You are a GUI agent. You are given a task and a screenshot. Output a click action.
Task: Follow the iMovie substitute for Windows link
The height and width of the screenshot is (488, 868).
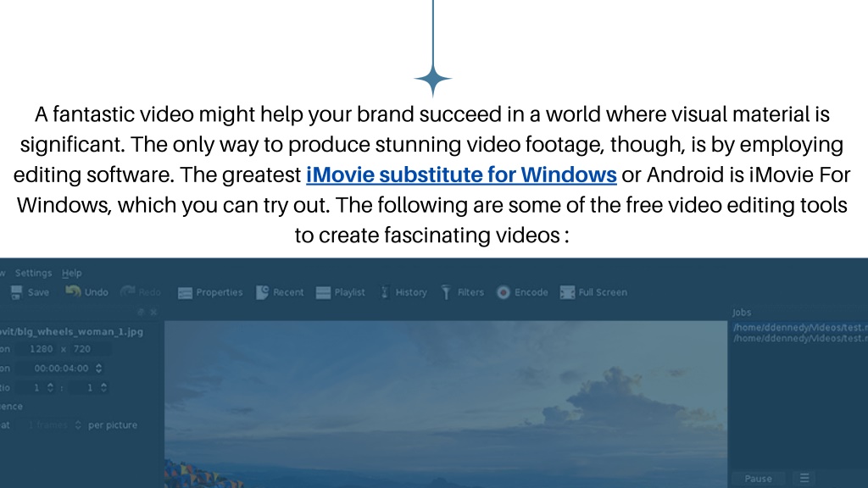click(461, 175)
